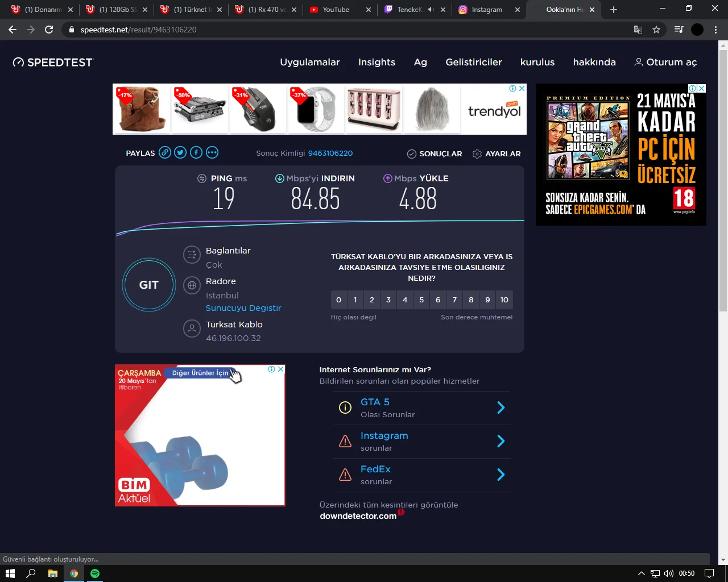Open the volume control in system tray
The width and height of the screenshot is (728, 582).
(x=669, y=573)
